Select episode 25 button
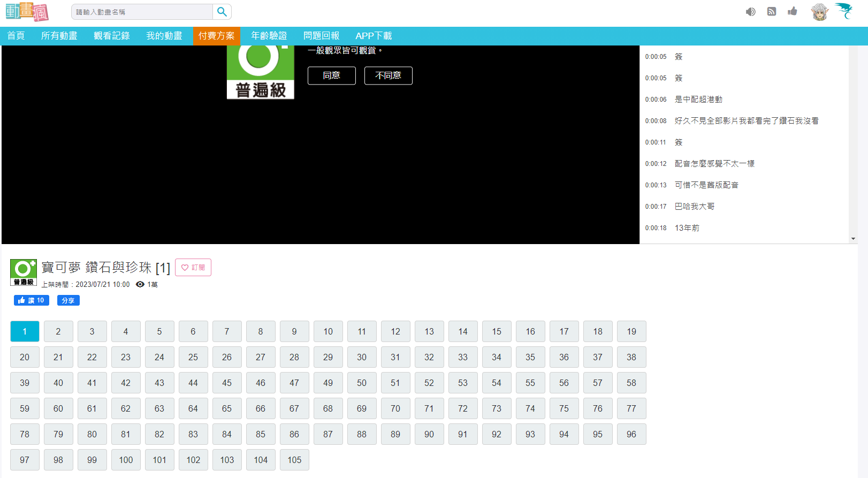This screenshot has width=868, height=478. pos(193,357)
